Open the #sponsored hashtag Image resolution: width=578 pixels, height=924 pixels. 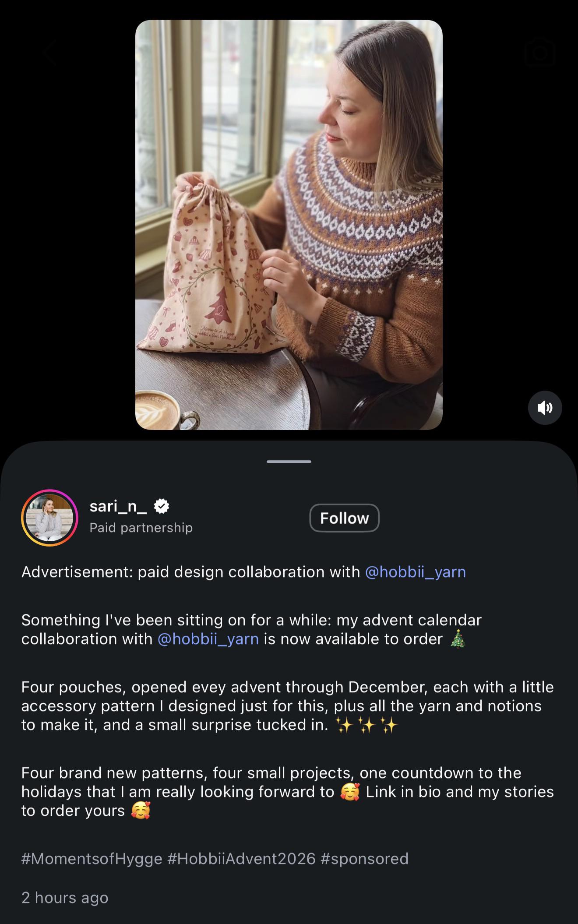click(x=364, y=858)
